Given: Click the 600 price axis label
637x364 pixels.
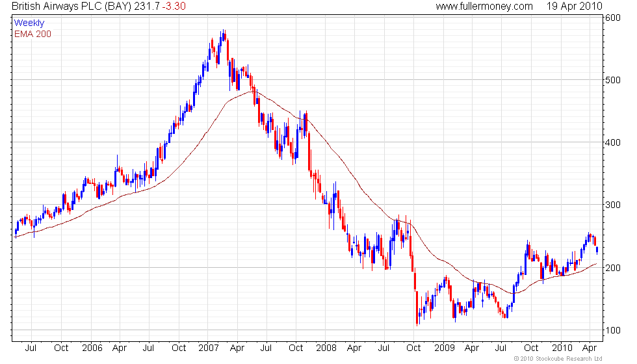Looking at the screenshot, I should [x=613, y=18].
